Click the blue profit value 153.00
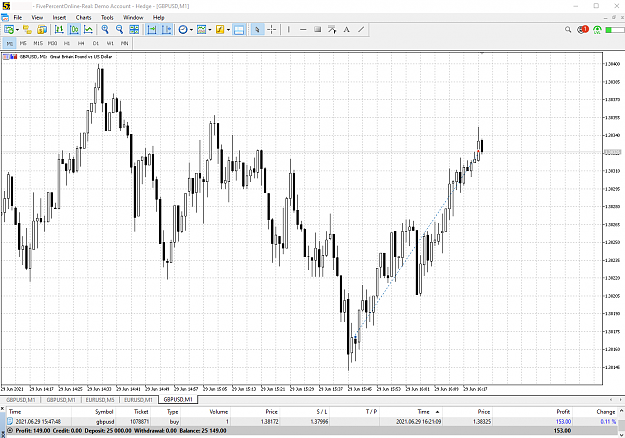The width and height of the screenshot is (625, 438). click(x=563, y=421)
